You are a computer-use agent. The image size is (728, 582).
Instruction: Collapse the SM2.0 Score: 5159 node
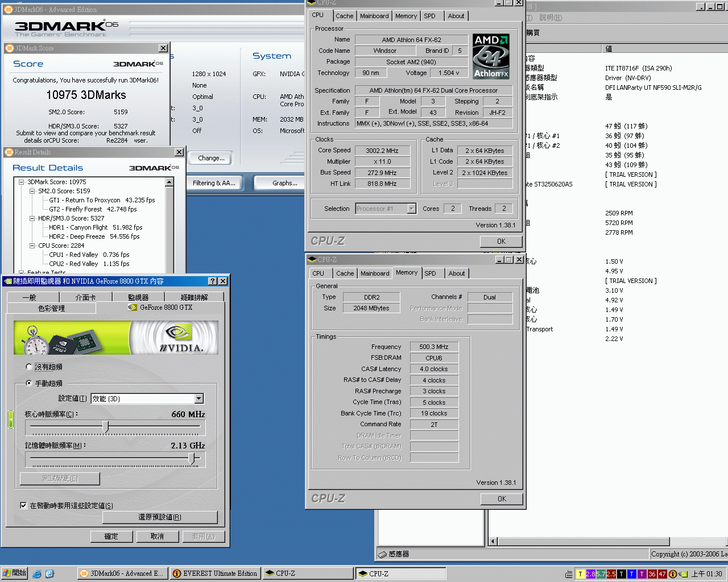pyautogui.click(x=32, y=192)
